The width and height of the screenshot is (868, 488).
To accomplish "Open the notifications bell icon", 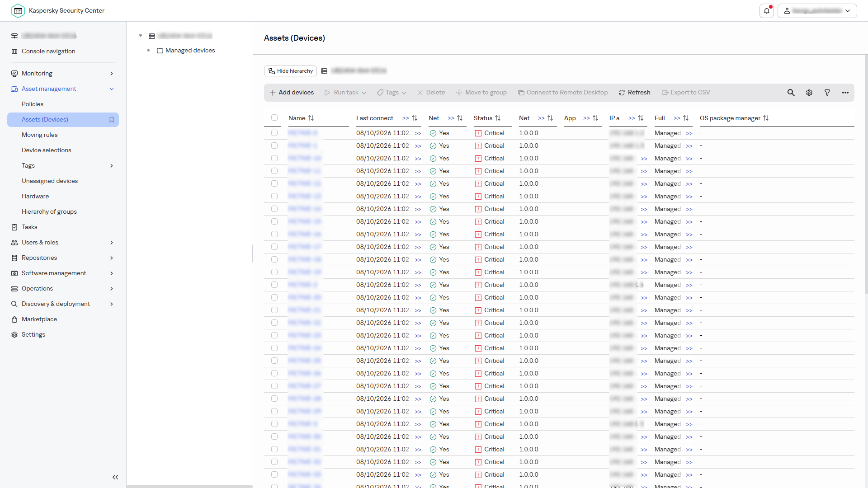I will [767, 11].
